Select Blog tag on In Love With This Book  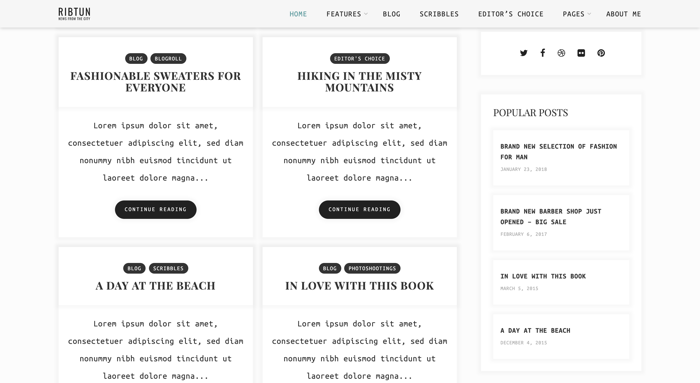point(329,268)
